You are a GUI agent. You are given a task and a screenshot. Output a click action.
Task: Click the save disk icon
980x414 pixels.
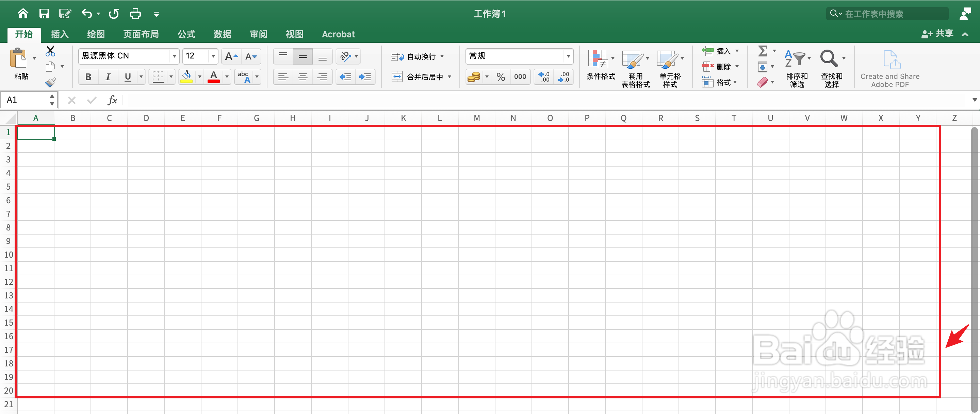tap(44, 14)
